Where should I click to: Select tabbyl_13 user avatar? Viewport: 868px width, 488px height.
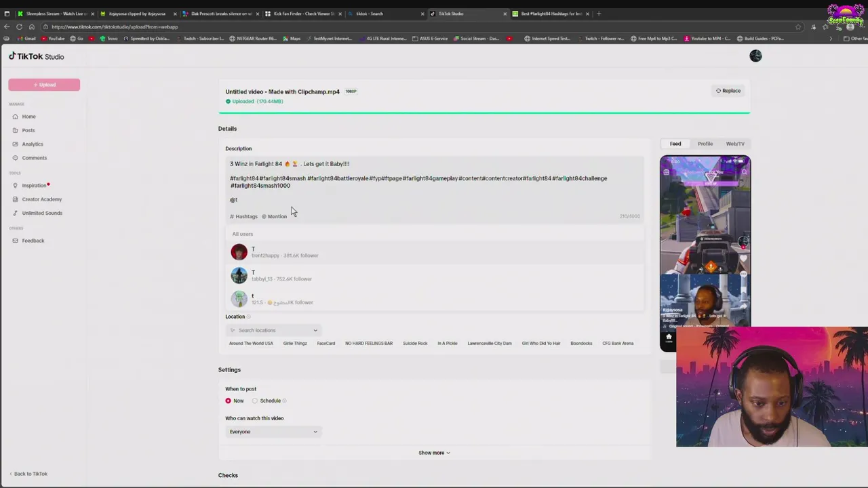pos(239,275)
